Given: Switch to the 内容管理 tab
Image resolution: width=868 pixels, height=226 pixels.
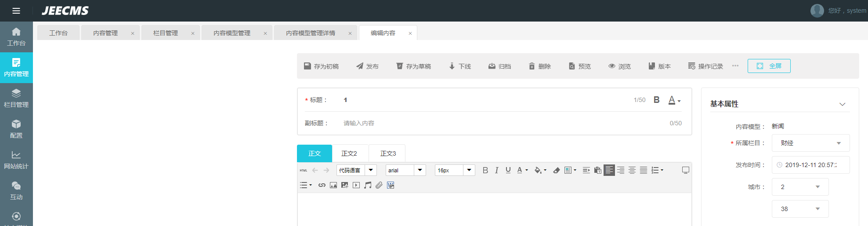Looking at the screenshot, I should (x=105, y=33).
